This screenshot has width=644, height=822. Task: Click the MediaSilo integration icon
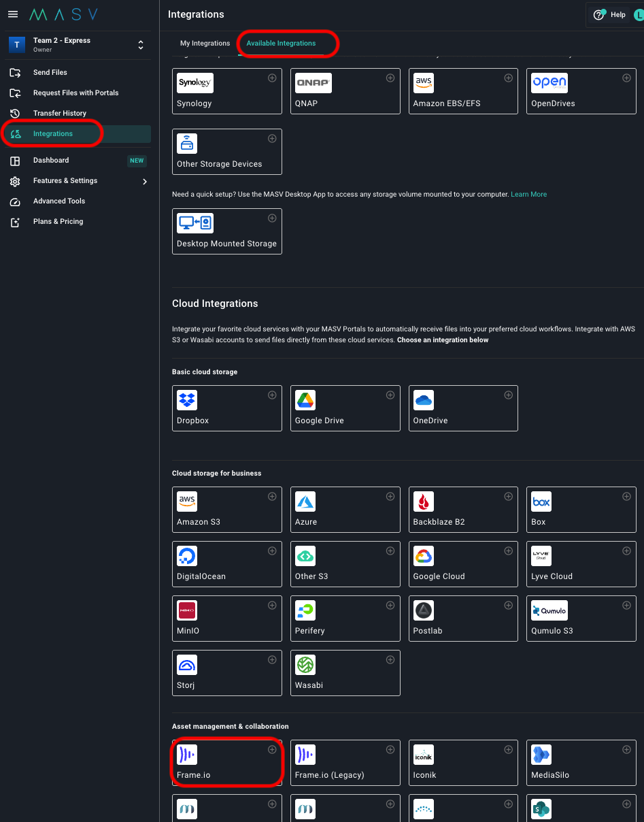541,755
